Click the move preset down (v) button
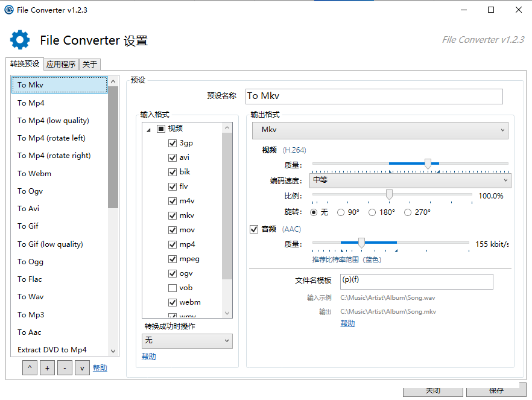Image resolution: width=532 pixels, height=400 pixels. (82, 368)
